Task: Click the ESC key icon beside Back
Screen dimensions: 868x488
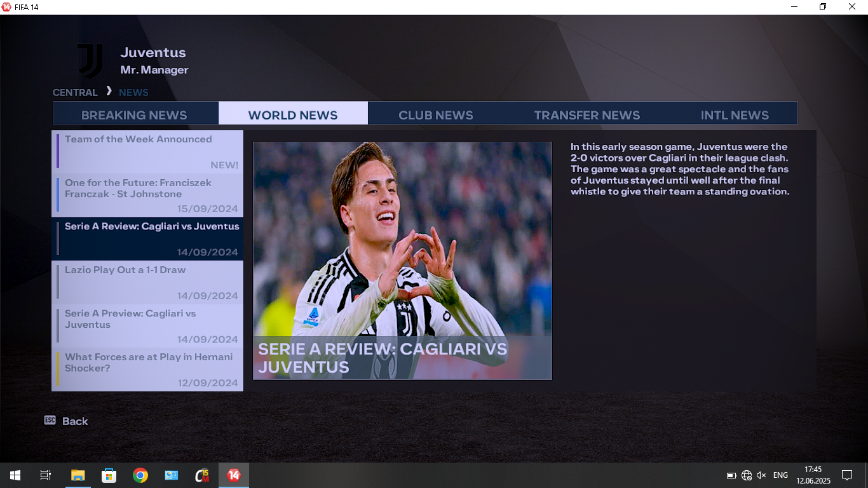Action: tap(50, 420)
